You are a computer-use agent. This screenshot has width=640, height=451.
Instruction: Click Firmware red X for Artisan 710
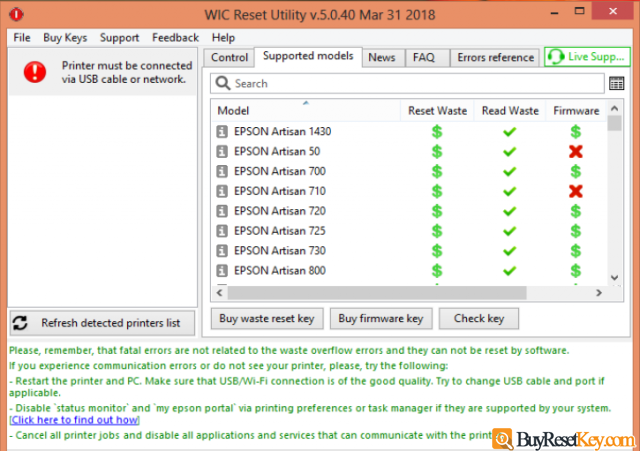tap(576, 191)
